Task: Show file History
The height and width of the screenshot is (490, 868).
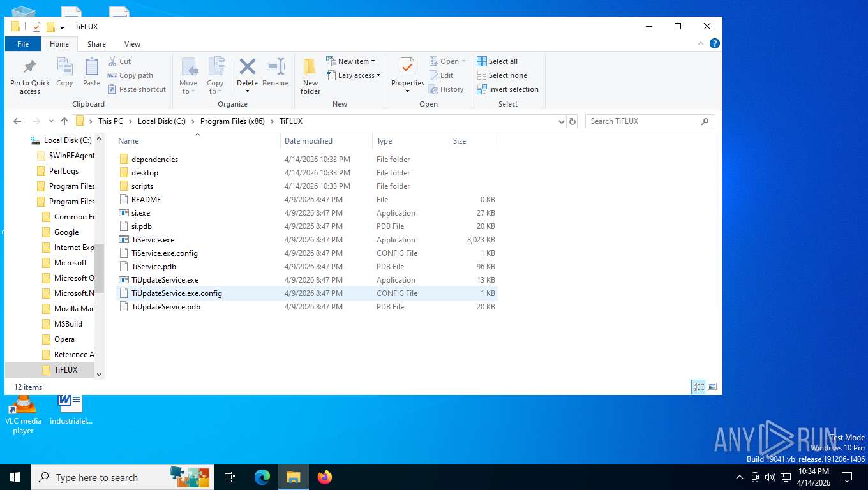Action: tap(446, 89)
